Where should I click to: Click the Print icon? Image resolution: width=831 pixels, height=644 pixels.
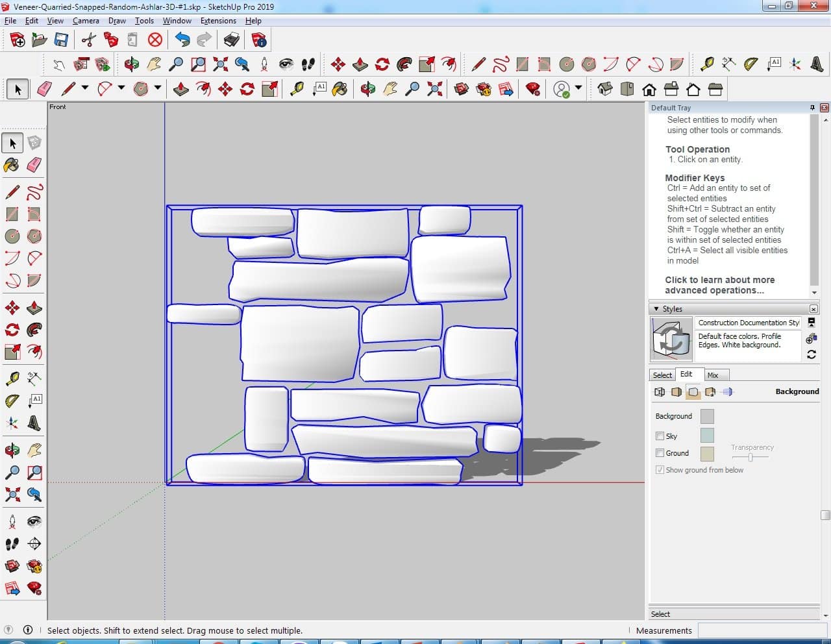(x=231, y=40)
